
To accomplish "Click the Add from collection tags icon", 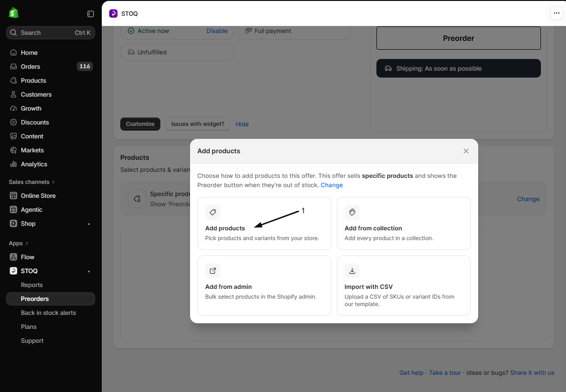I will [x=352, y=212].
